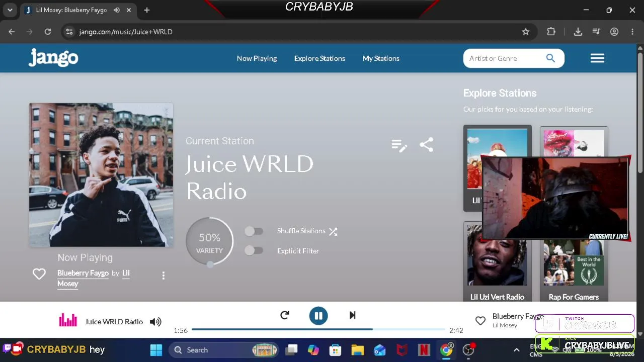Mute the player volume speaker icon
Viewport: 644px width, 362px height.
[155, 322]
